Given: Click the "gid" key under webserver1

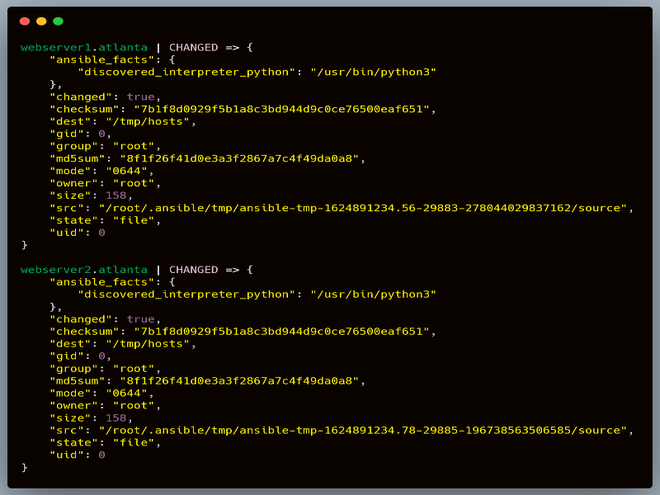Looking at the screenshot, I should tap(67, 134).
